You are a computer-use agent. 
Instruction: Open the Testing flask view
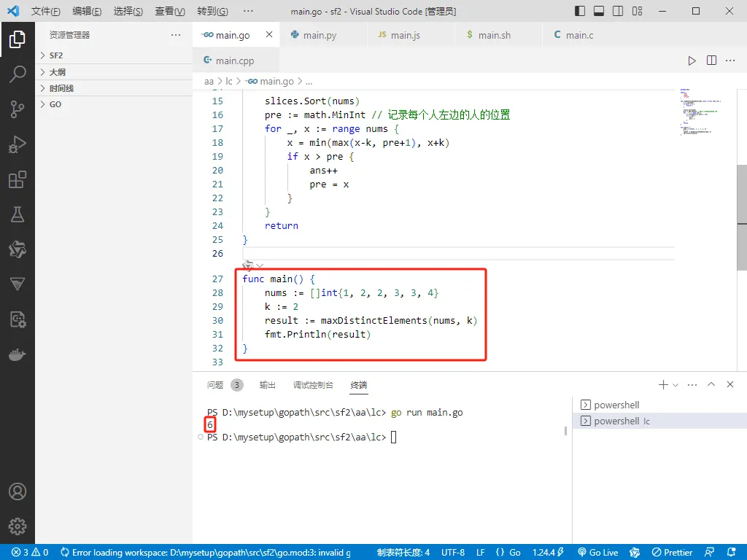tap(18, 214)
